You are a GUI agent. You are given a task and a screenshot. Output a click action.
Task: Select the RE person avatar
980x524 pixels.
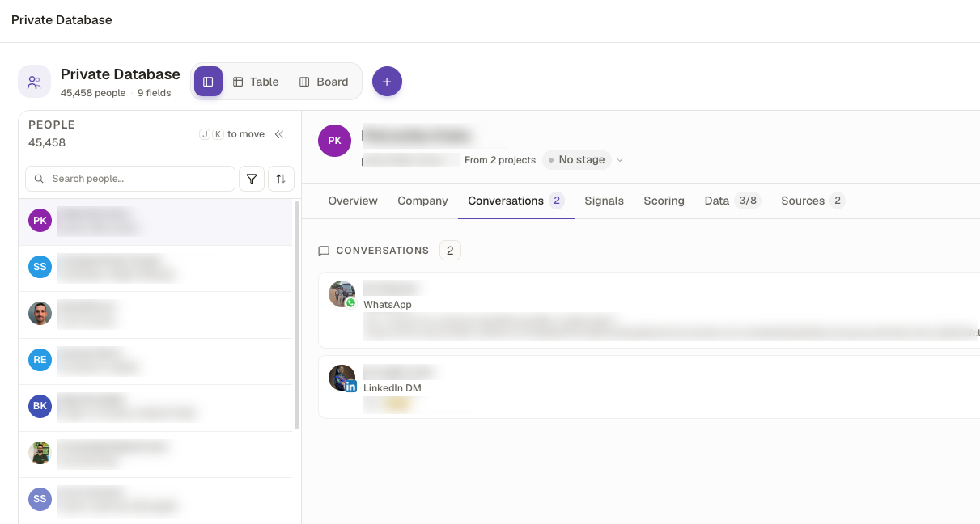pyautogui.click(x=40, y=360)
